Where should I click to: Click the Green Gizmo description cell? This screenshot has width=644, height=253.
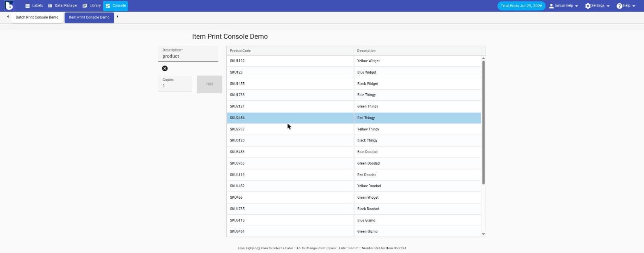click(x=417, y=232)
